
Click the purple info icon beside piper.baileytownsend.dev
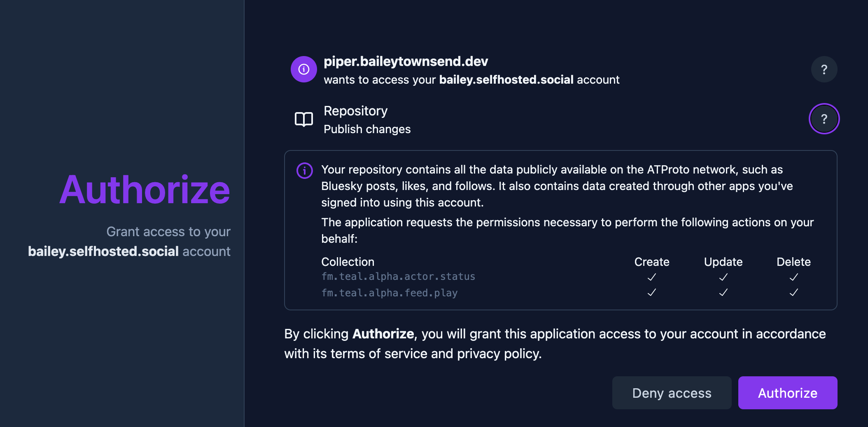(304, 69)
